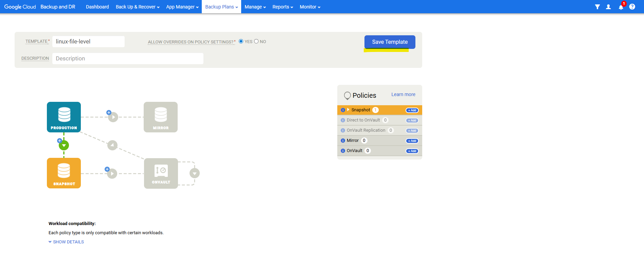
Task: Expand the Snapshot policy row triangle
Action: (348, 110)
